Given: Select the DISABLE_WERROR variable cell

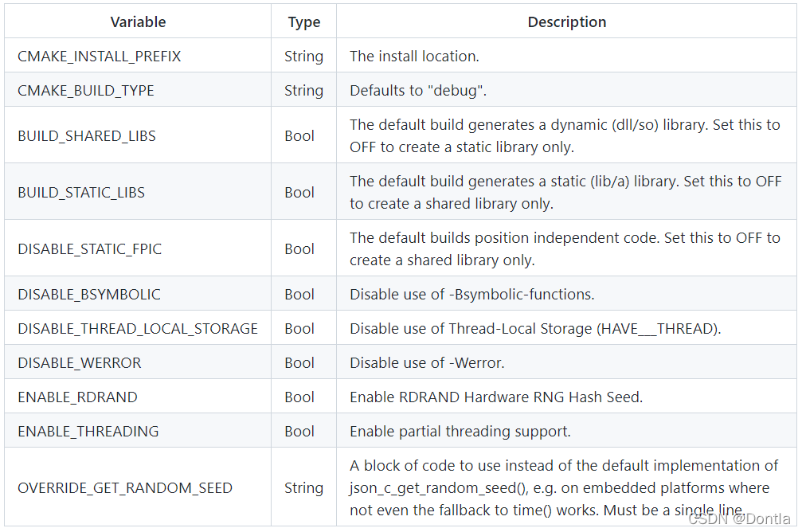Looking at the screenshot, I should coord(80,363).
